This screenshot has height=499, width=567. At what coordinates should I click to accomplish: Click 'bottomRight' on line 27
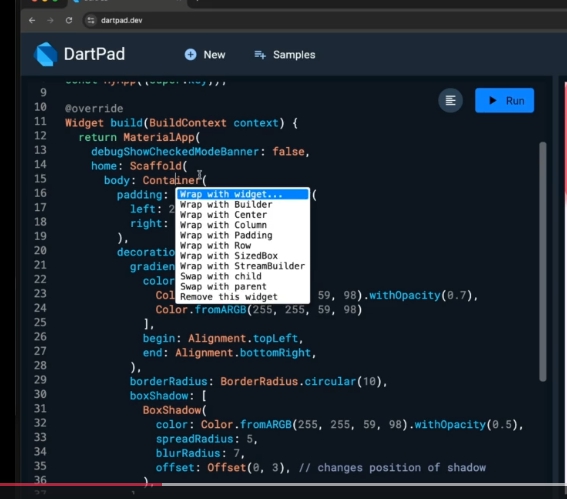coord(275,353)
